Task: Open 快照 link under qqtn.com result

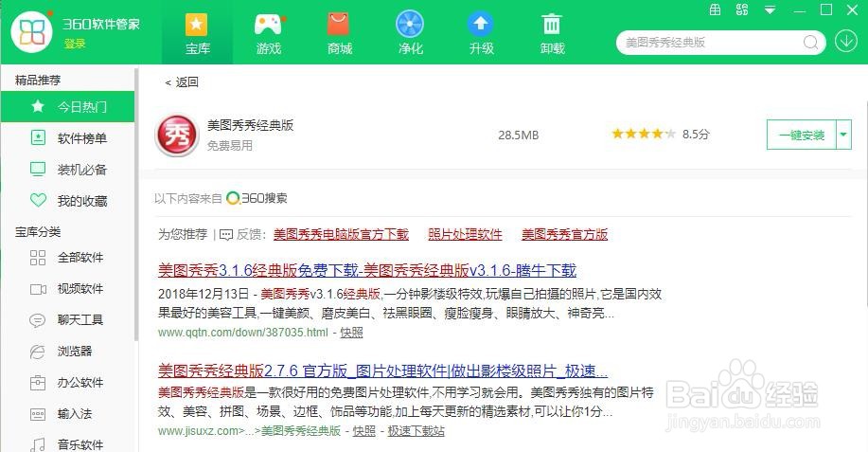Action: (351, 333)
